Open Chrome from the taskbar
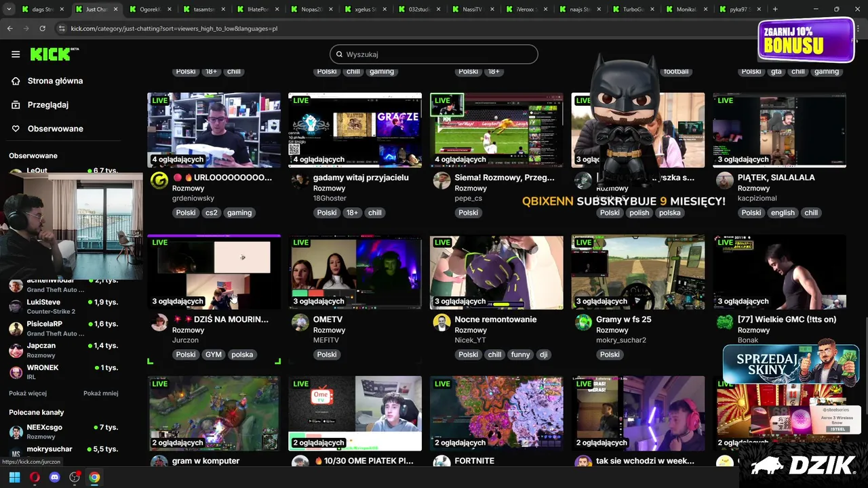Viewport: 868px width, 488px height. tap(94, 477)
